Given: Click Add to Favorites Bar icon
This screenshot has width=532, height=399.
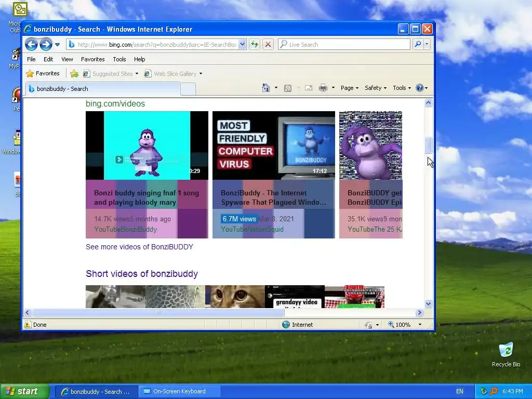Looking at the screenshot, I should click(x=74, y=74).
